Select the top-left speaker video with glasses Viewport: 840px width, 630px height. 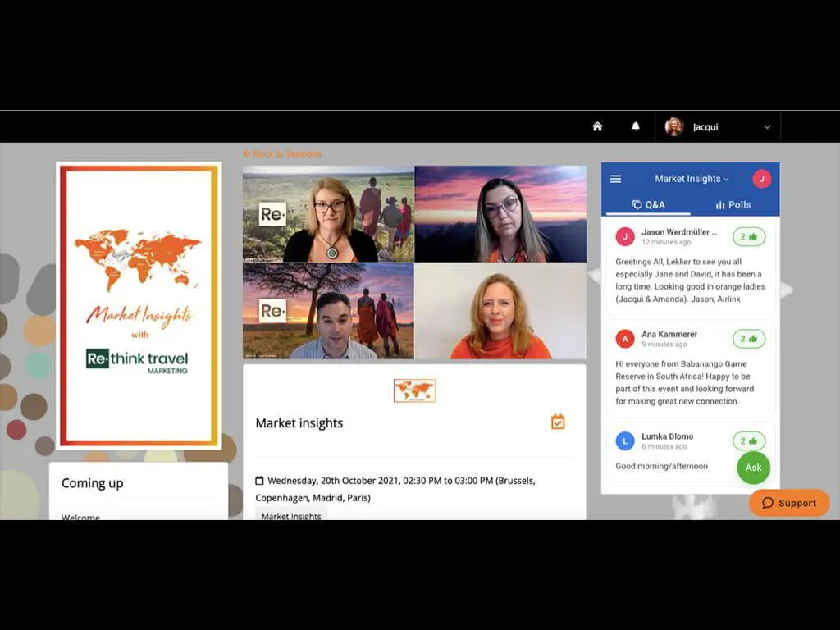[x=328, y=214]
